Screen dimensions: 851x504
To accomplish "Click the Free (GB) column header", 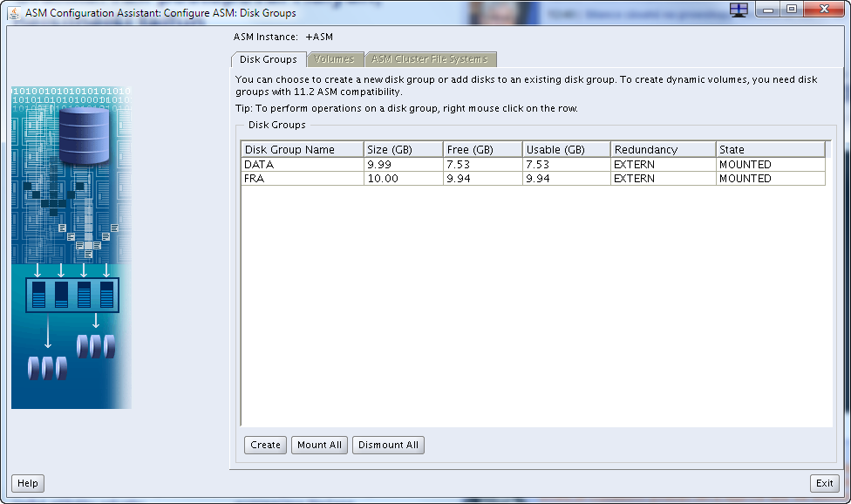I will click(x=483, y=149).
